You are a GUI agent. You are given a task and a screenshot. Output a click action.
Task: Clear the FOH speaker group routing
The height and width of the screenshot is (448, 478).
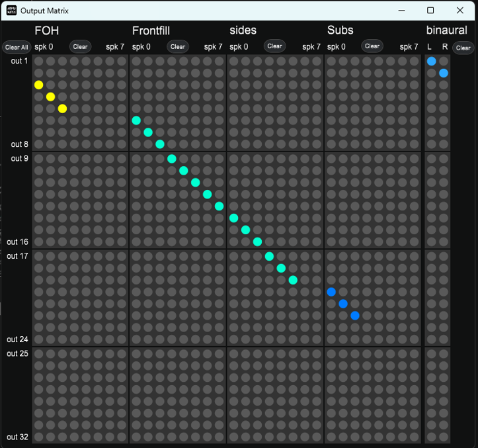click(80, 47)
